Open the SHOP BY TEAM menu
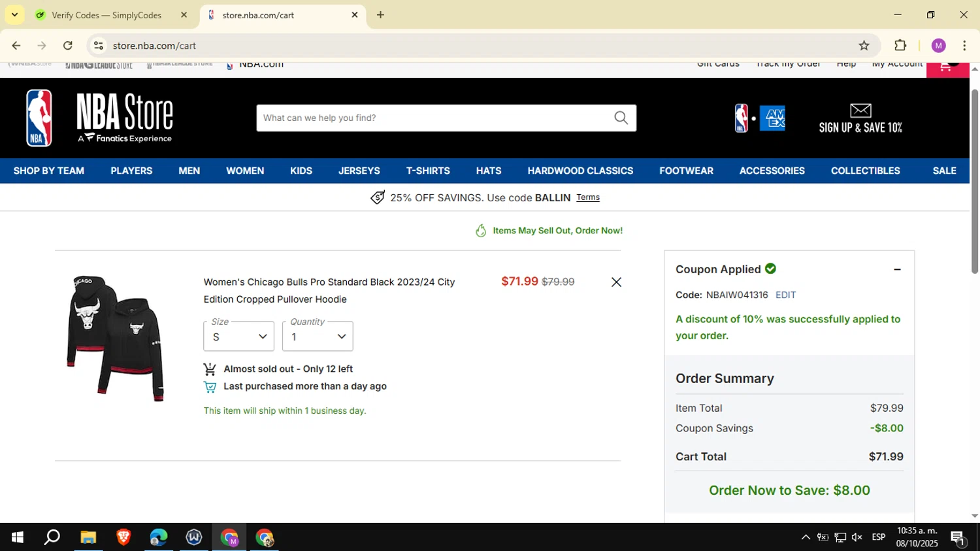Image resolution: width=980 pixels, height=551 pixels. pos(49,171)
